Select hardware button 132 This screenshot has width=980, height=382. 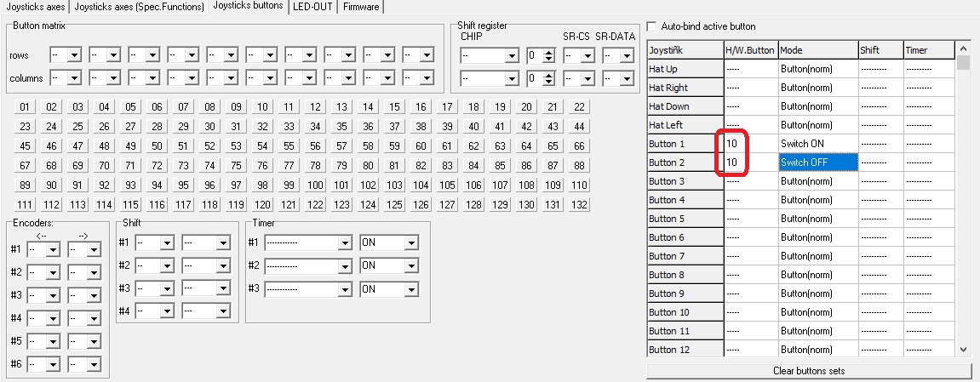tap(579, 204)
